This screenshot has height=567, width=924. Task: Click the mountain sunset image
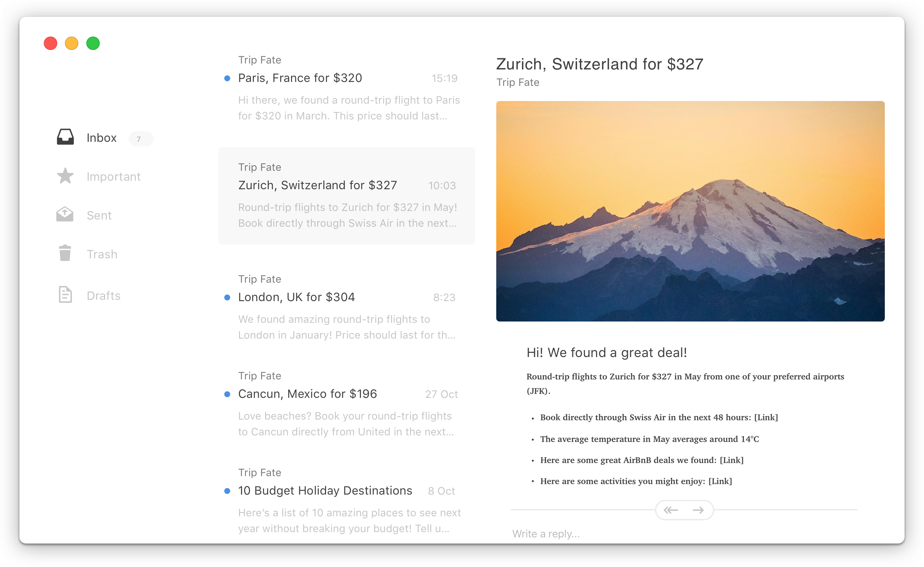click(x=690, y=211)
